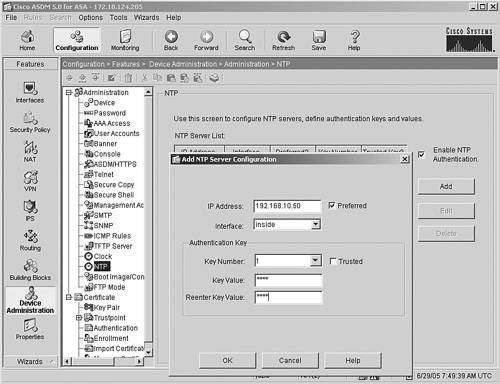Viewport: 500px width, 384px height.
Task: Open the Interface dropdown arrow
Action: (316, 225)
